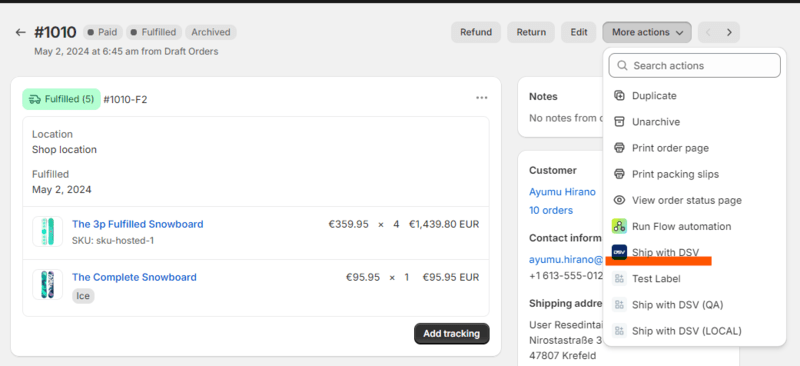This screenshot has height=366, width=800.
Task: Open customer Ayumu Hirano profile link
Action: coord(562,192)
